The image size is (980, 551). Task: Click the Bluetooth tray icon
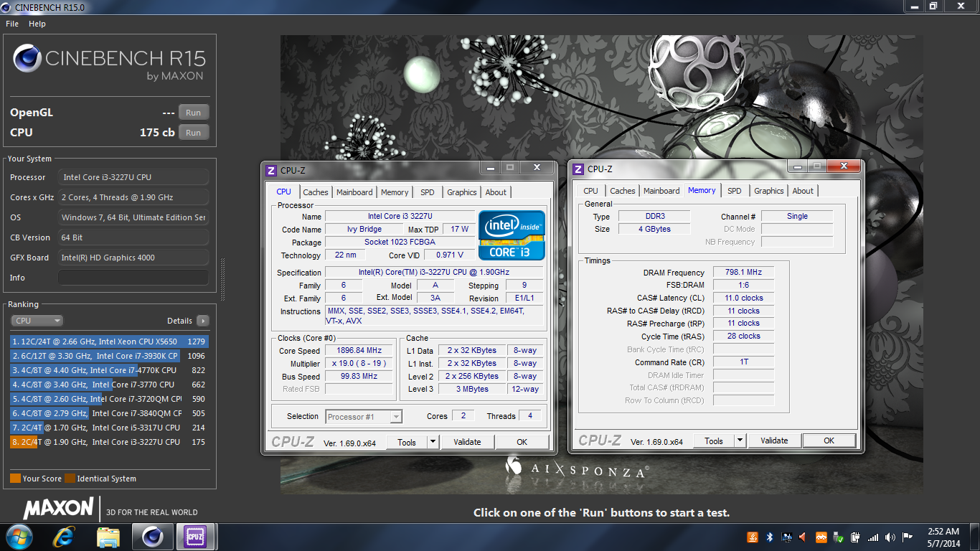(x=770, y=537)
